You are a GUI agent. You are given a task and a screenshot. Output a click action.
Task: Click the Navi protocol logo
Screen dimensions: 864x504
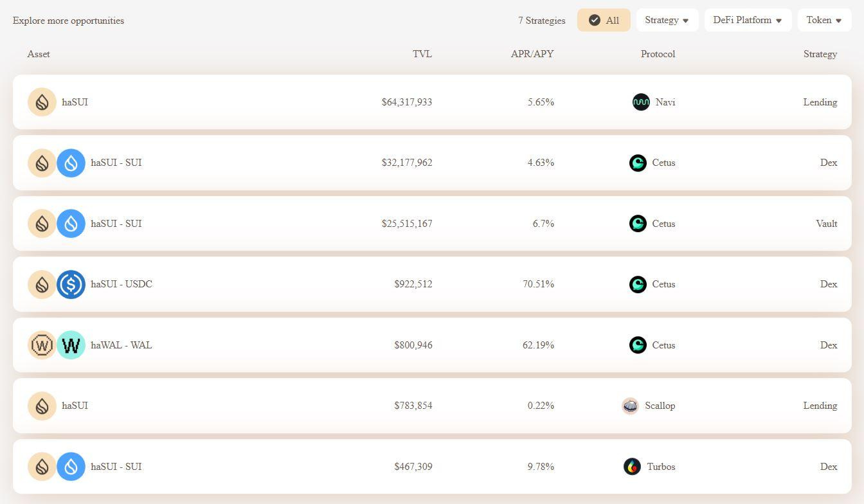[x=641, y=102]
